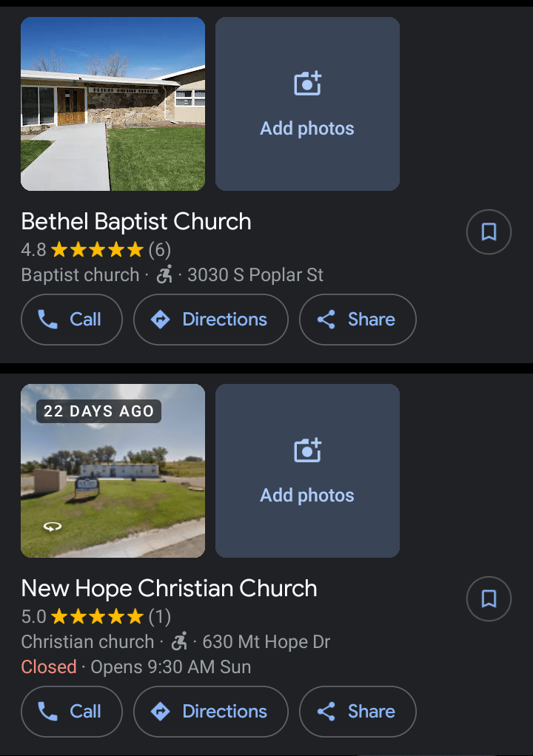The height and width of the screenshot is (756, 533).
Task: View New Hope Christian Church star rating
Action: click(97, 615)
